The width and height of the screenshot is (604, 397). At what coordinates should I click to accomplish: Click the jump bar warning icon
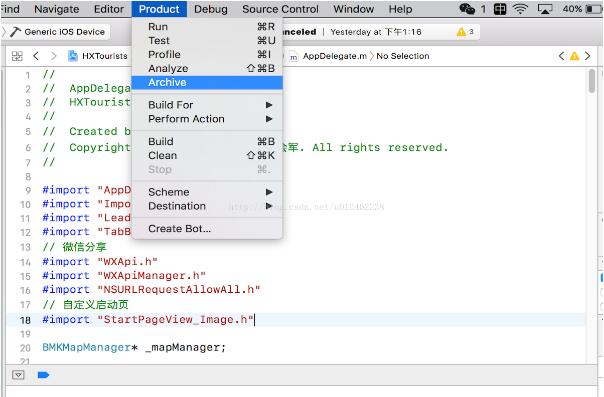[574, 56]
